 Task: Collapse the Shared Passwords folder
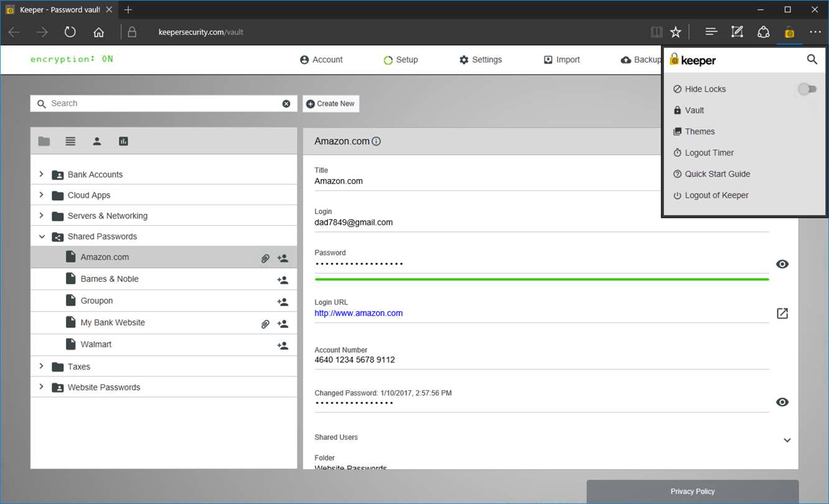(42, 236)
